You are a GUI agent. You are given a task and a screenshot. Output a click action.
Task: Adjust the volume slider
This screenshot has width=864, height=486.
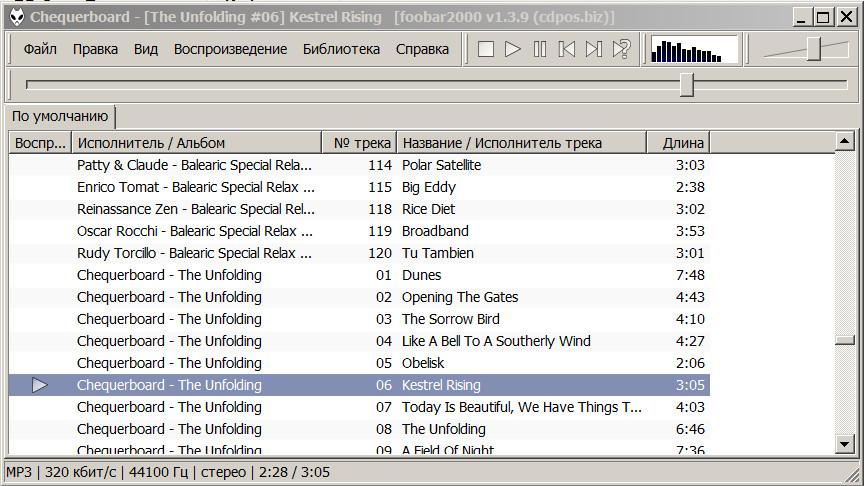pyautogui.click(x=814, y=49)
